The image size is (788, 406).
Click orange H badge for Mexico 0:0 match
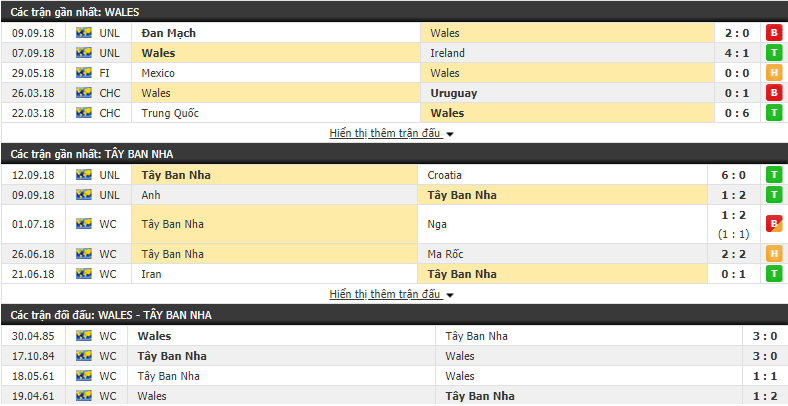click(x=774, y=73)
